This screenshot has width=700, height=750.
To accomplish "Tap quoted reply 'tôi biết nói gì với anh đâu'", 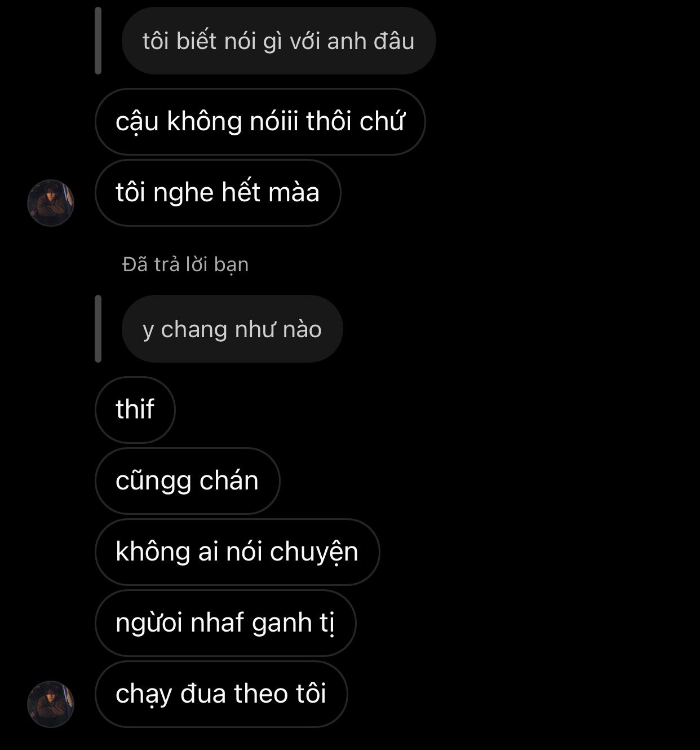I will [x=278, y=41].
